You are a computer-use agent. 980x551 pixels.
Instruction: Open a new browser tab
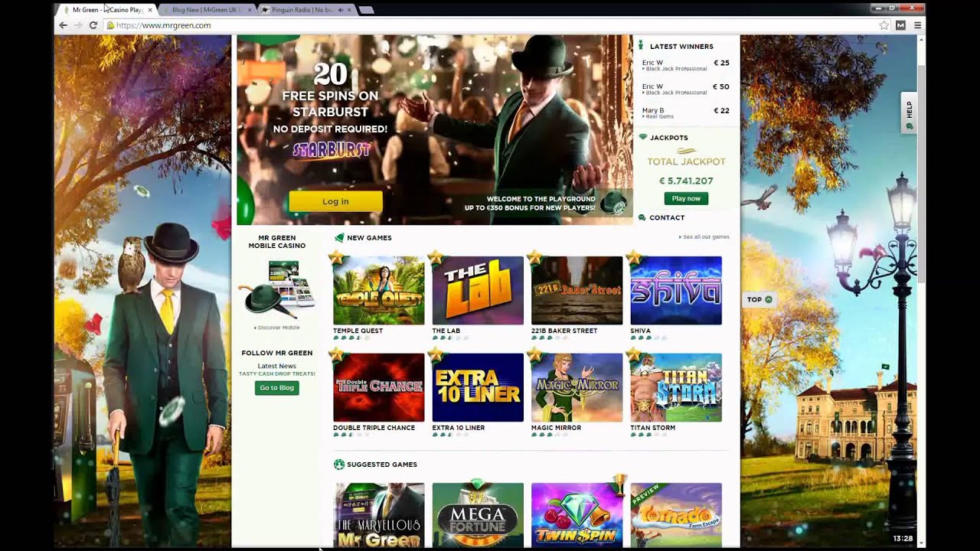[x=367, y=10]
